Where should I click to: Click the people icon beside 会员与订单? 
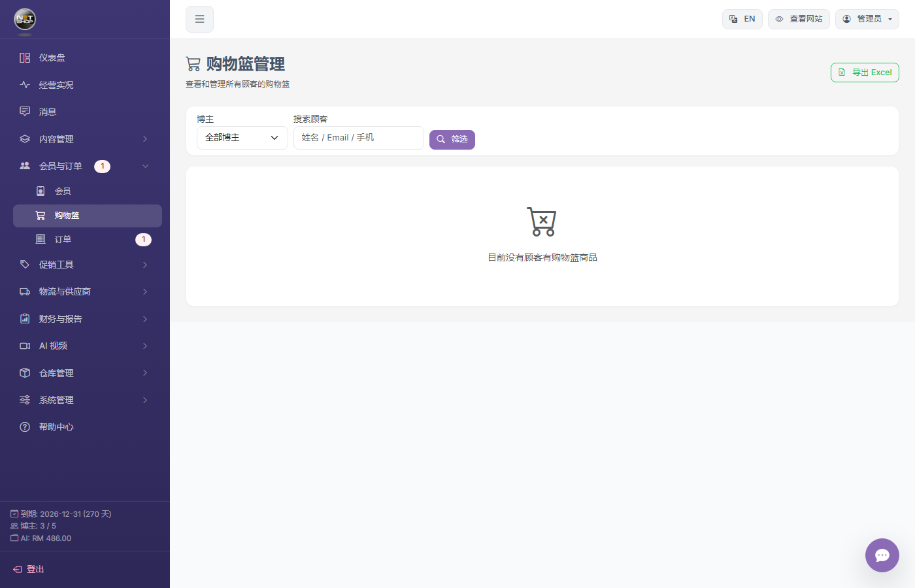(x=25, y=166)
